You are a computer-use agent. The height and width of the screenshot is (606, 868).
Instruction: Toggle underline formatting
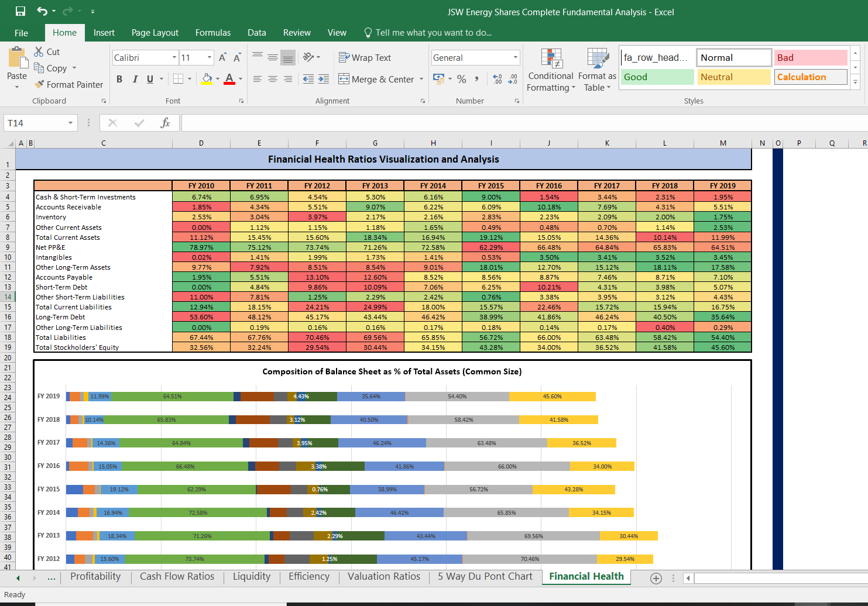pyautogui.click(x=150, y=79)
